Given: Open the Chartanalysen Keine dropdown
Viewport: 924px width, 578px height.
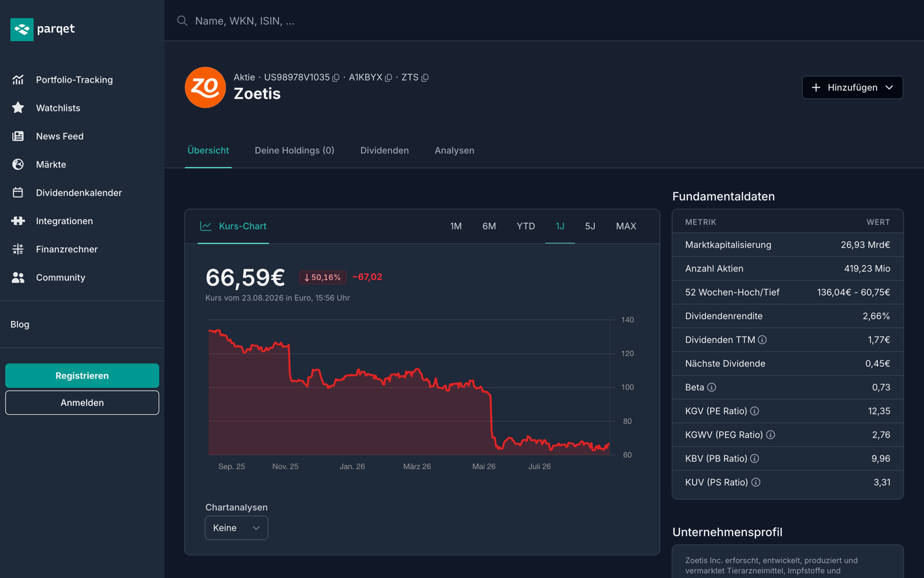Looking at the screenshot, I should click(236, 528).
